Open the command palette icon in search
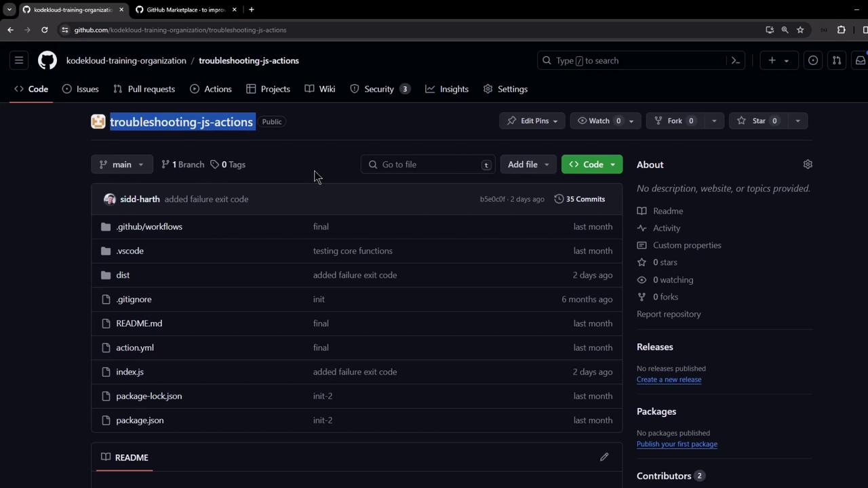This screenshot has width=868, height=488. [735, 60]
